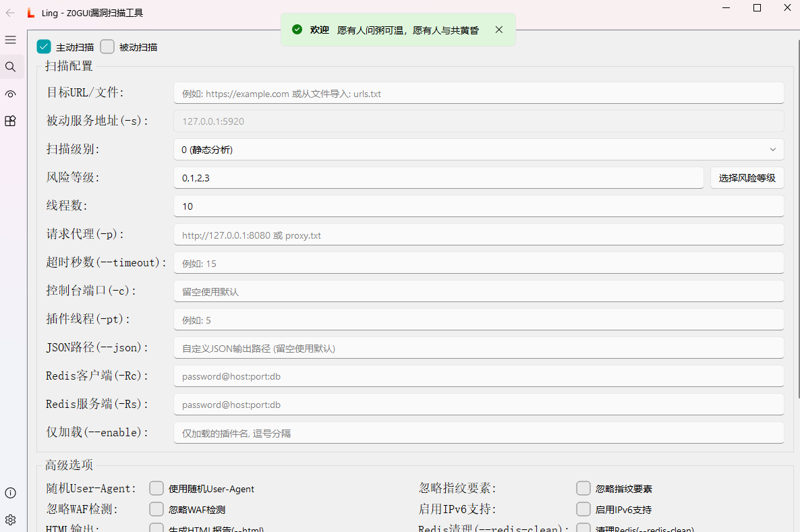Click the 启用IPv6支持: label
The image size is (800, 532).
coord(457,509)
